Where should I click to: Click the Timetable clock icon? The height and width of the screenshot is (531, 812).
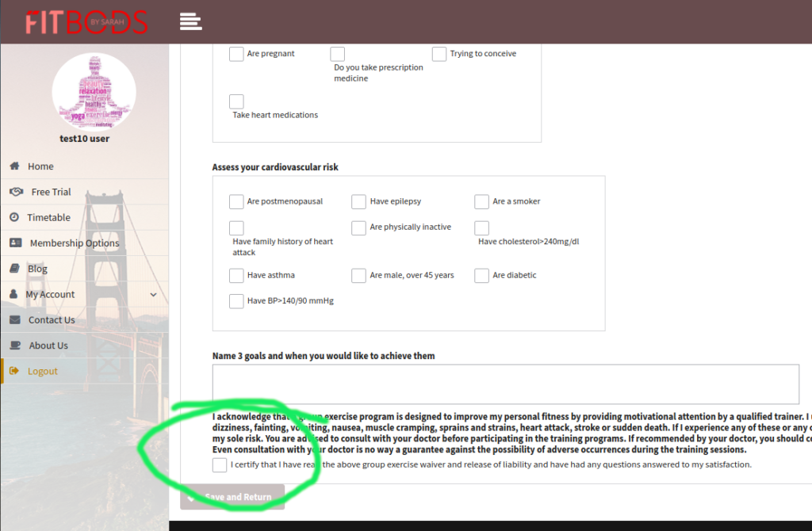[x=14, y=217]
